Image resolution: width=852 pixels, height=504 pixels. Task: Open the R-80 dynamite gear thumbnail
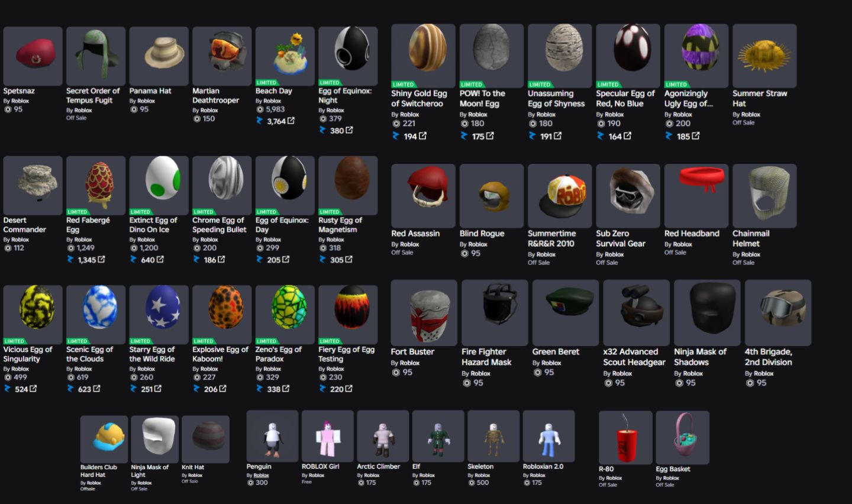(625, 438)
